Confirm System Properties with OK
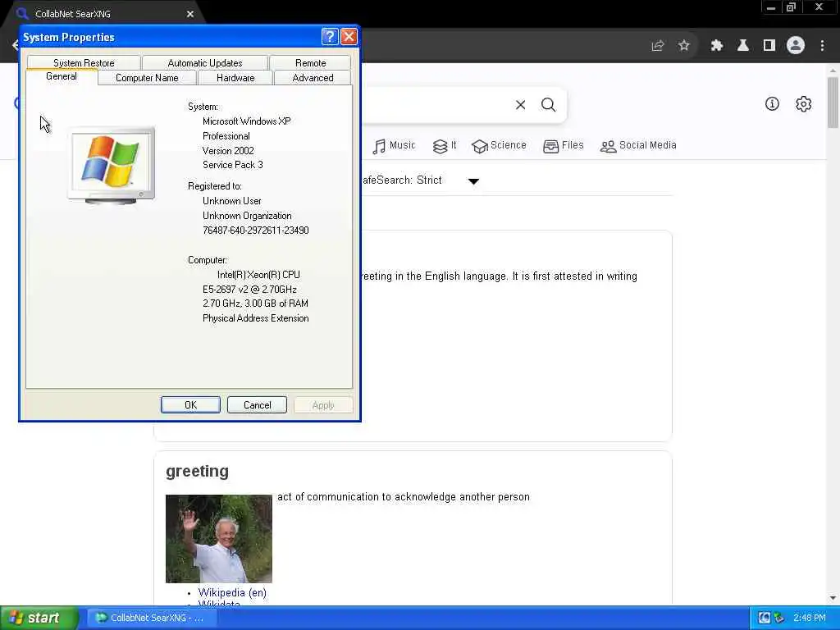This screenshot has width=840, height=630. click(x=190, y=405)
